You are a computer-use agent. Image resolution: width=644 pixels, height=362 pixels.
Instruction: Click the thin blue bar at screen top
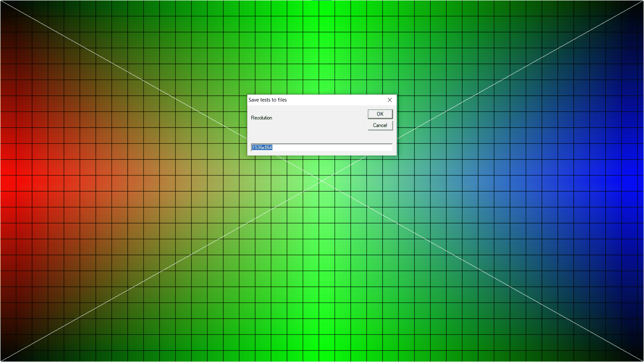point(321,0)
